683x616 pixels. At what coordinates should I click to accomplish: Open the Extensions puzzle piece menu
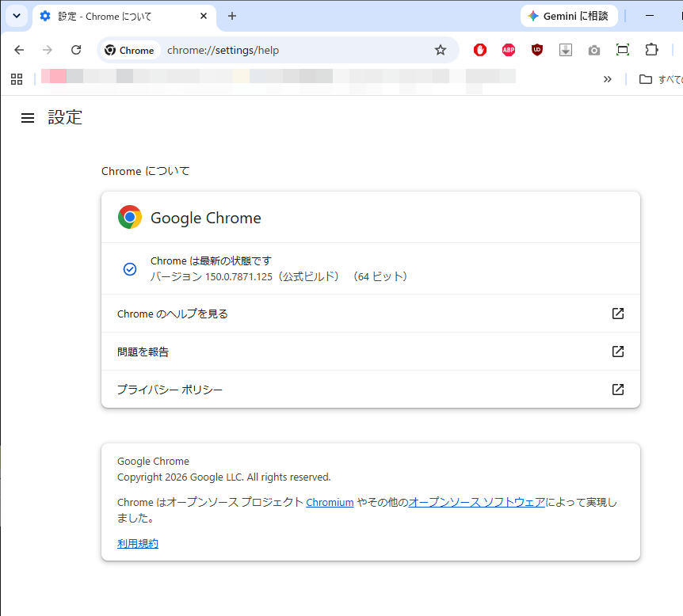(x=651, y=50)
